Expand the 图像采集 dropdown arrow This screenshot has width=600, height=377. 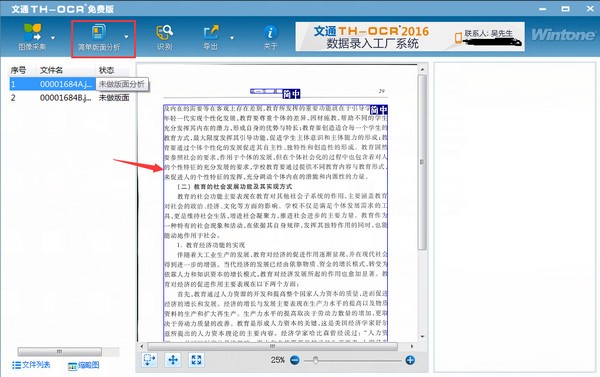coord(53,38)
